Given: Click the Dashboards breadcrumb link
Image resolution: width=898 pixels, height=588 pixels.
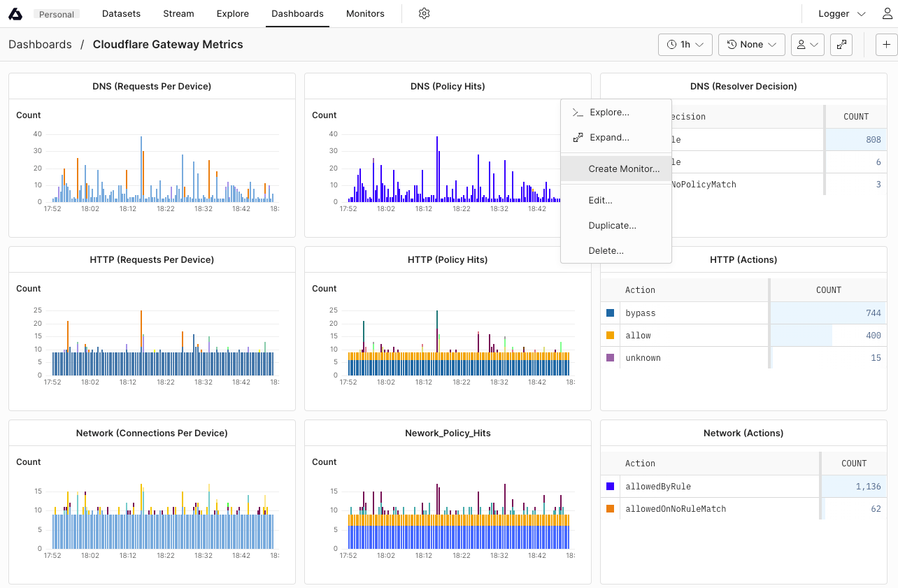Looking at the screenshot, I should 40,44.
